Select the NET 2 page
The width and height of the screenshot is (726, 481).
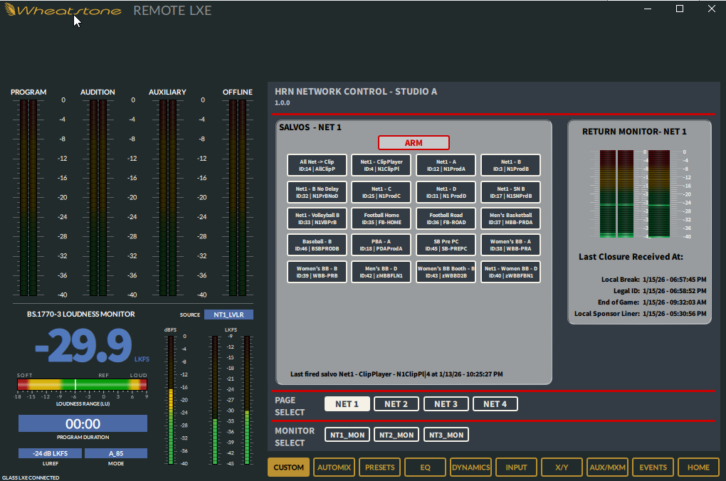396,404
